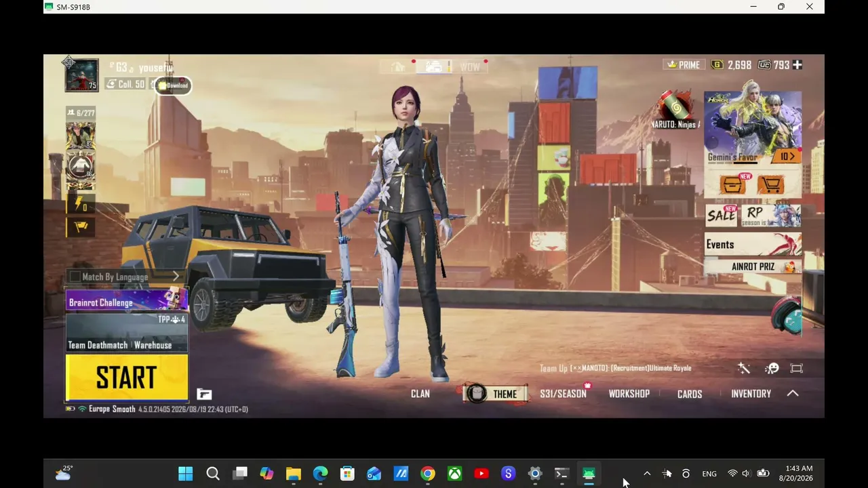
Task: Open the Windows Start menu
Action: click(x=185, y=474)
